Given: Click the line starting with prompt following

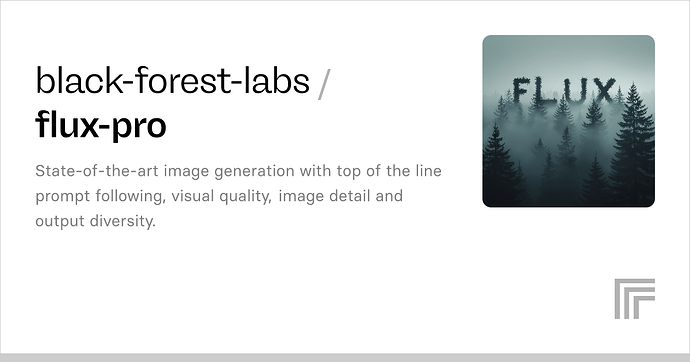Looking at the screenshot, I should point(219,196).
